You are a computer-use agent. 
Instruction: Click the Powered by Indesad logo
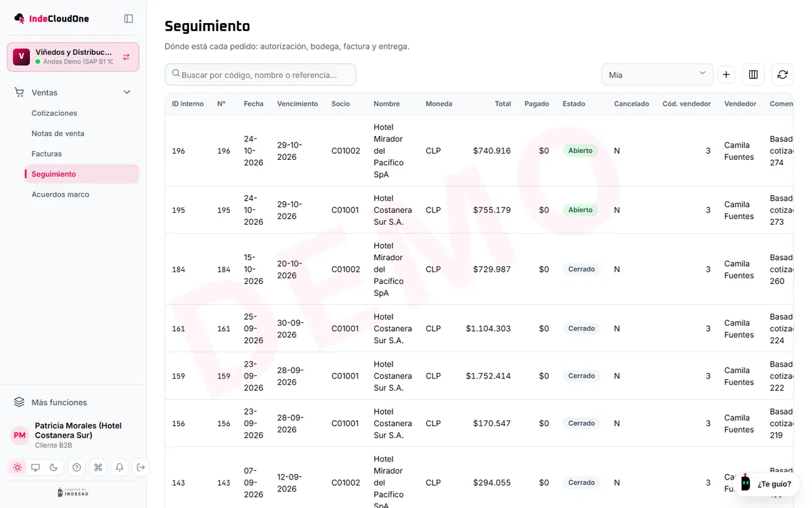(x=73, y=492)
